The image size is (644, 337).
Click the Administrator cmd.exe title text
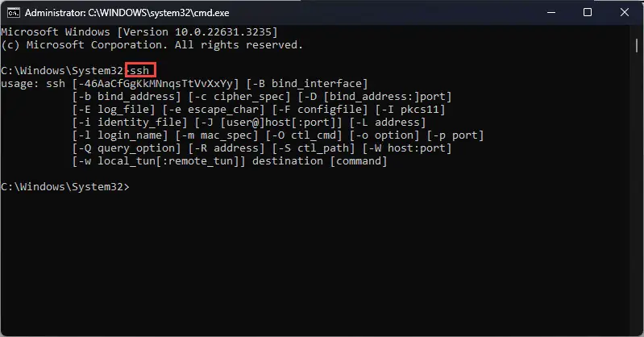[x=127, y=13]
